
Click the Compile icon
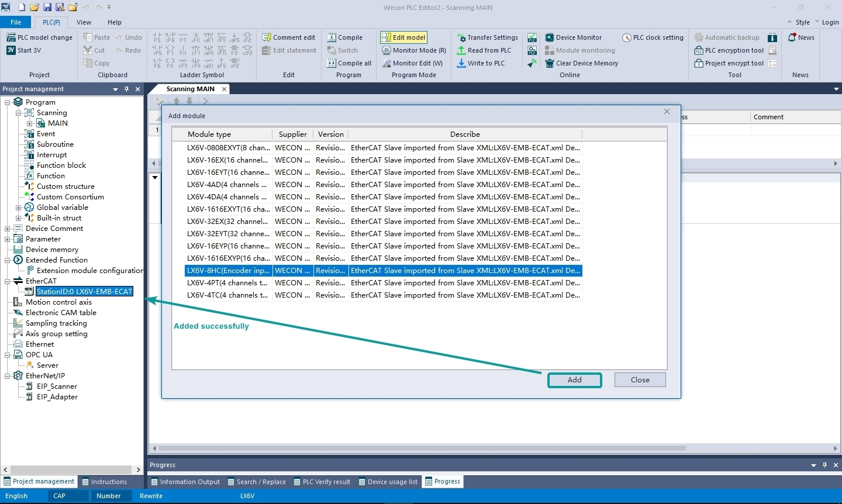click(x=332, y=37)
